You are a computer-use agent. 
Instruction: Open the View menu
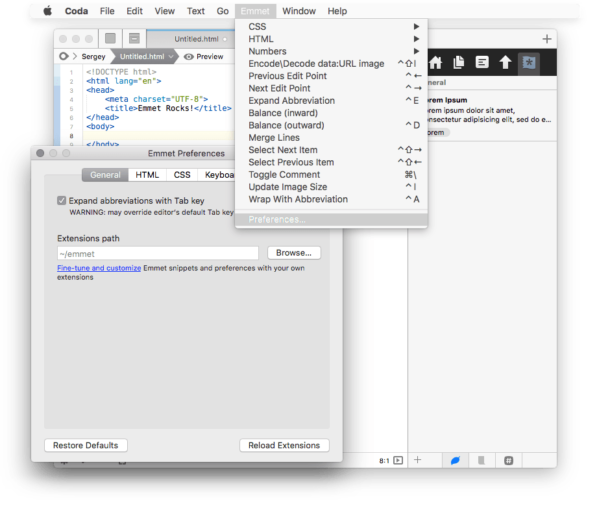(165, 11)
